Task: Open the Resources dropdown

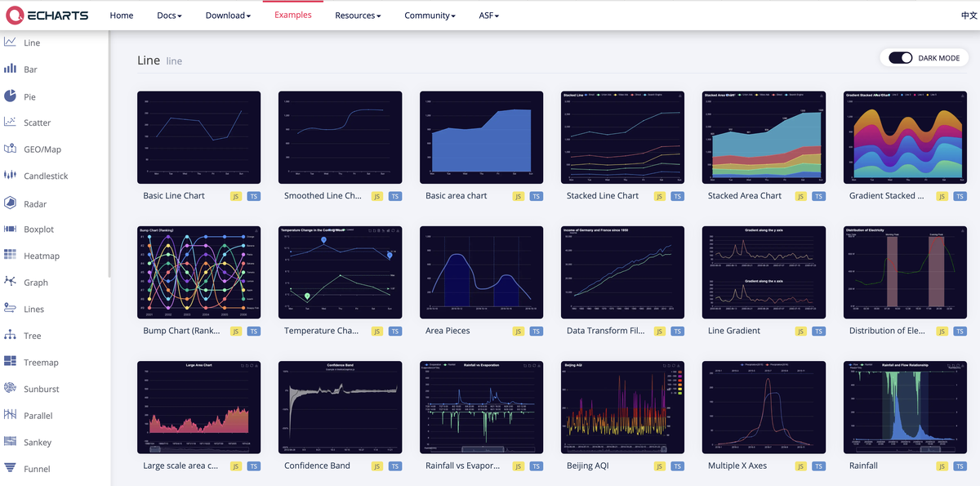Action: tap(358, 16)
